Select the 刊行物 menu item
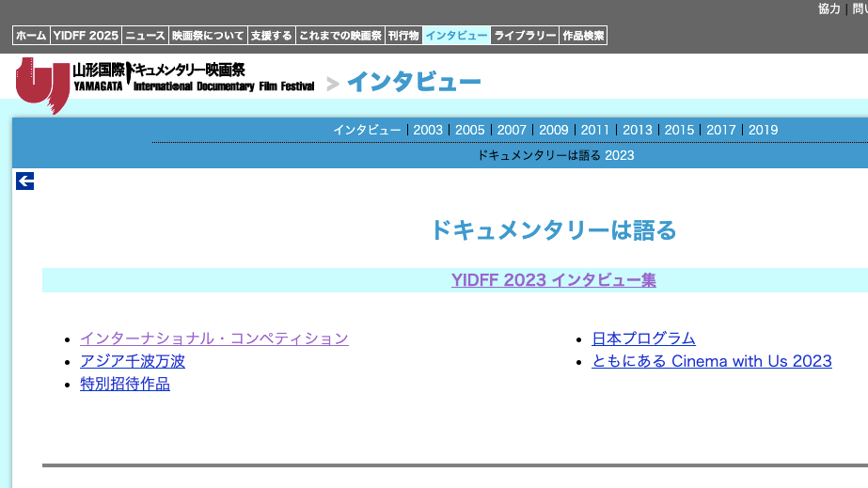 [403, 36]
